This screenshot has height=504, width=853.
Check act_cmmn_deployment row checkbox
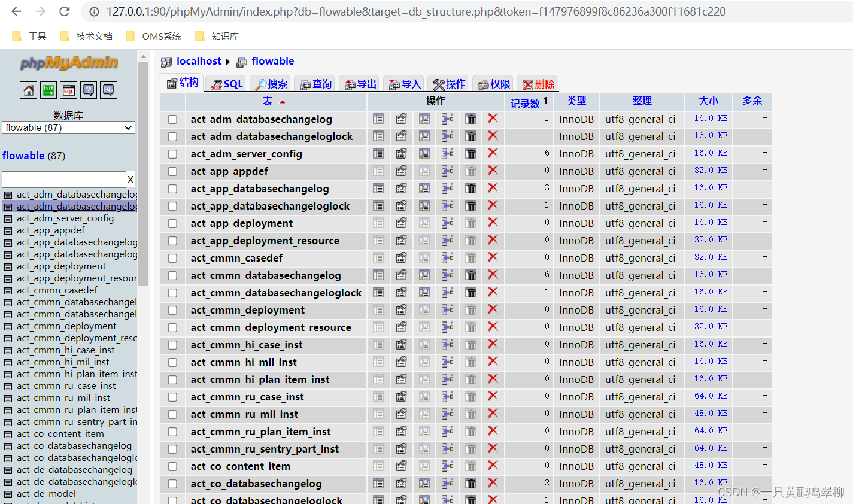(172, 311)
